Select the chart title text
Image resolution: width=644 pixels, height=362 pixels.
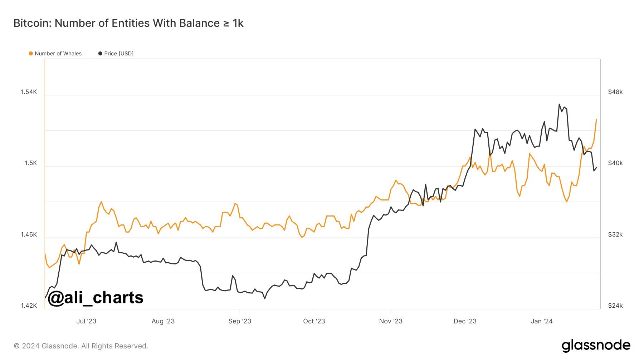(128, 23)
